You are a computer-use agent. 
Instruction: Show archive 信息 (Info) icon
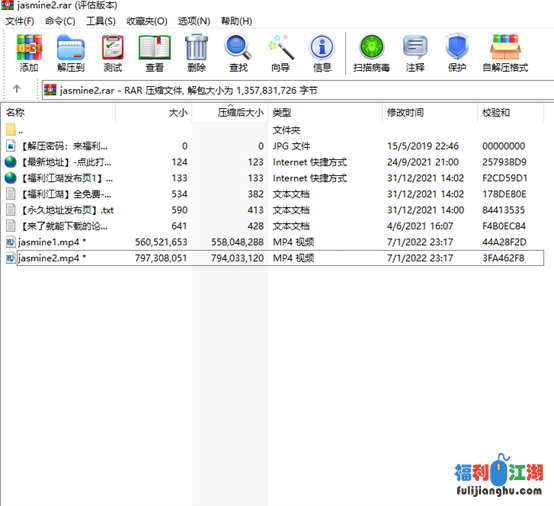tap(322, 53)
